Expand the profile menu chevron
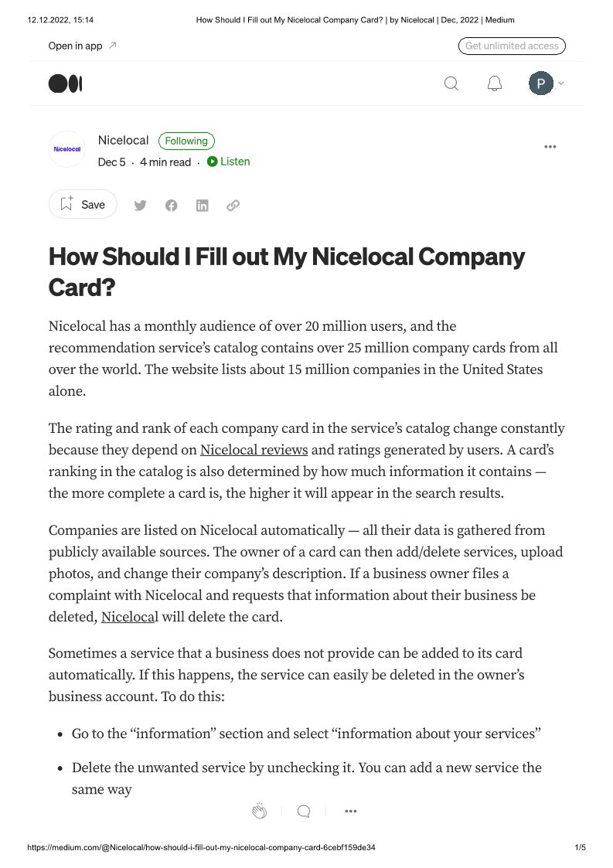Viewport: 613px width, 868px height. coord(561,83)
